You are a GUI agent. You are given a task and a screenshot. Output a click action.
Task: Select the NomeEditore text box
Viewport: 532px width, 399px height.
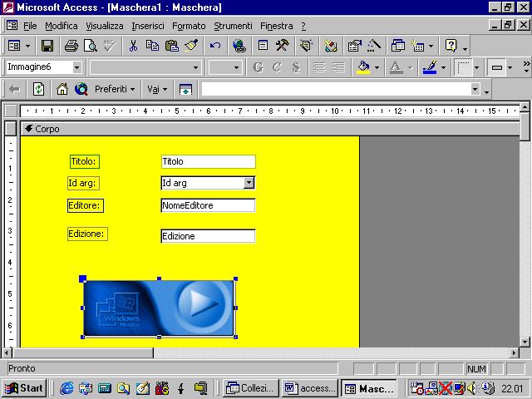click(208, 205)
